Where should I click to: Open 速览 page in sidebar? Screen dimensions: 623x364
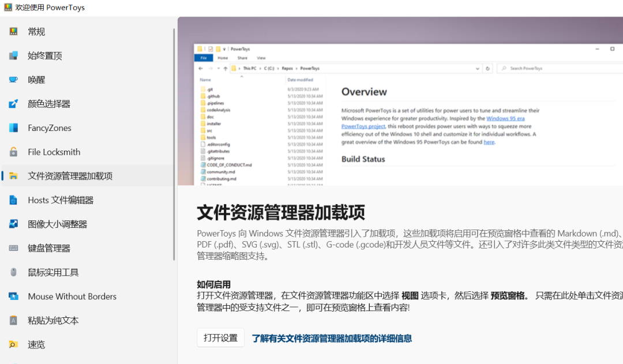pyautogui.click(x=87, y=344)
